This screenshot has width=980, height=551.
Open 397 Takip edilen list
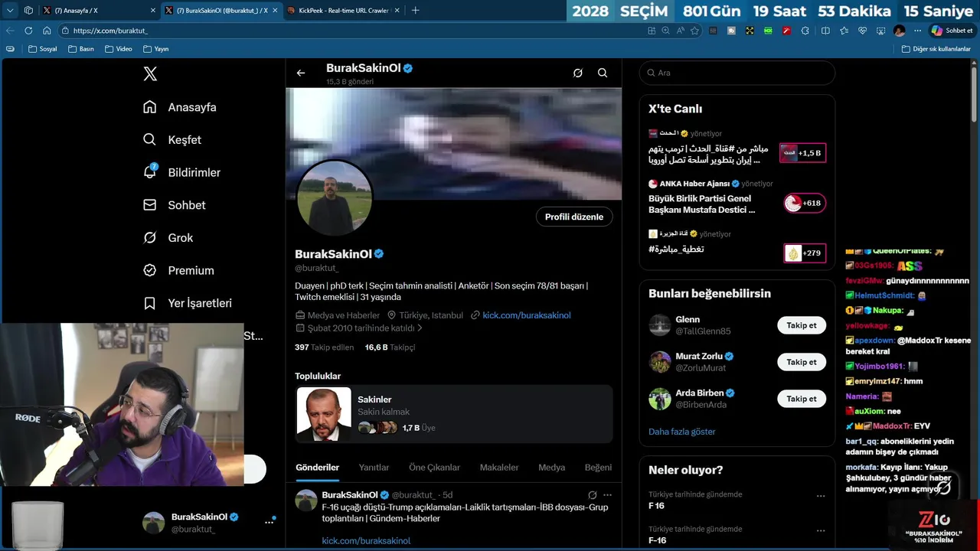point(325,347)
